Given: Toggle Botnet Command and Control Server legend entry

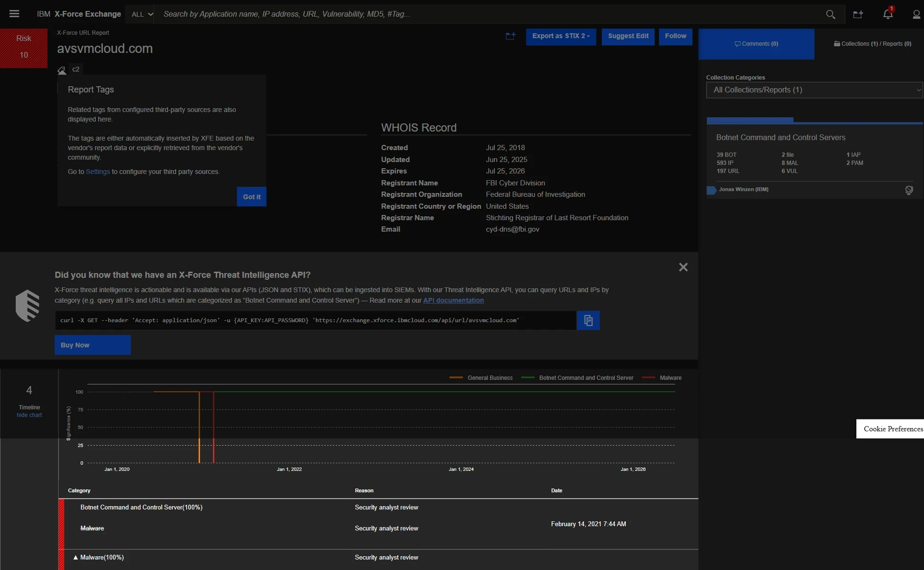Looking at the screenshot, I should (577, 378).
